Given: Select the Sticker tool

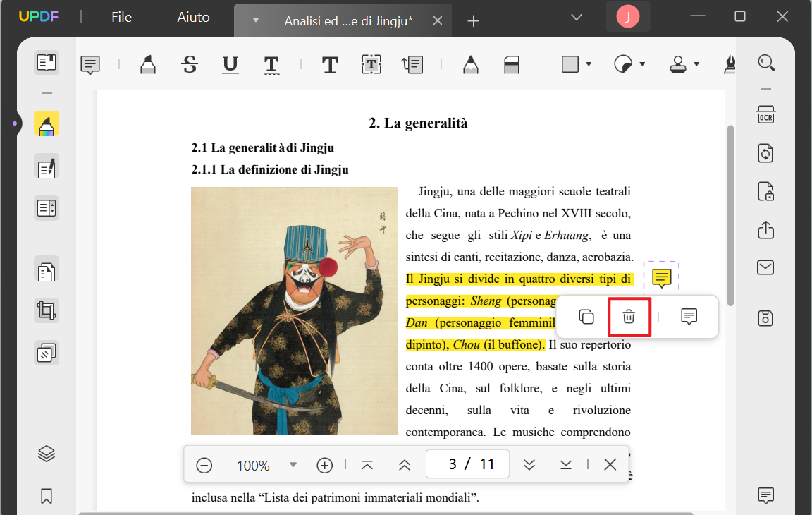Looking at the screenshot, I should tap(623, 64).
